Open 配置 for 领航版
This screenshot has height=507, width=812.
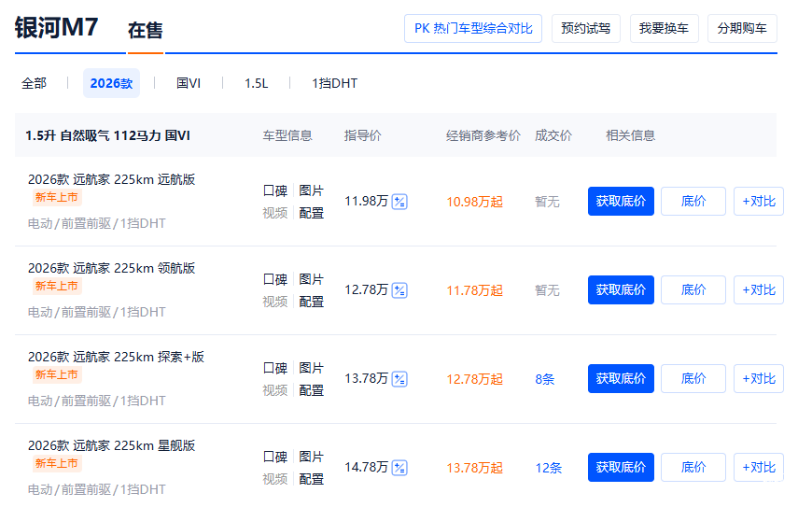[311, 302]
